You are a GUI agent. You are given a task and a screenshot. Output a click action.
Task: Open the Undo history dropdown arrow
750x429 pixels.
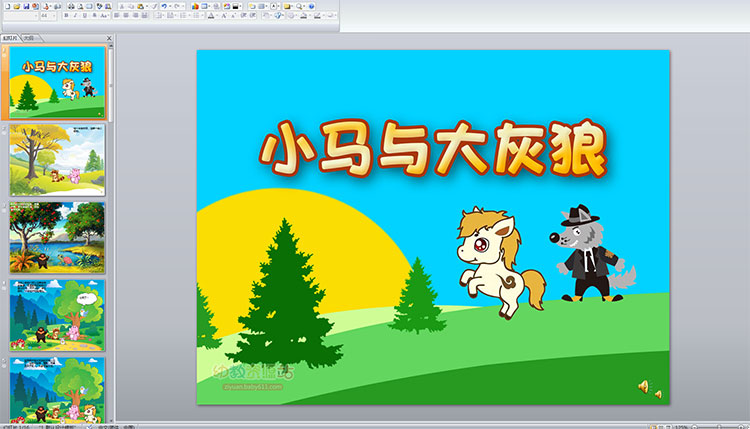click(170, 6)
